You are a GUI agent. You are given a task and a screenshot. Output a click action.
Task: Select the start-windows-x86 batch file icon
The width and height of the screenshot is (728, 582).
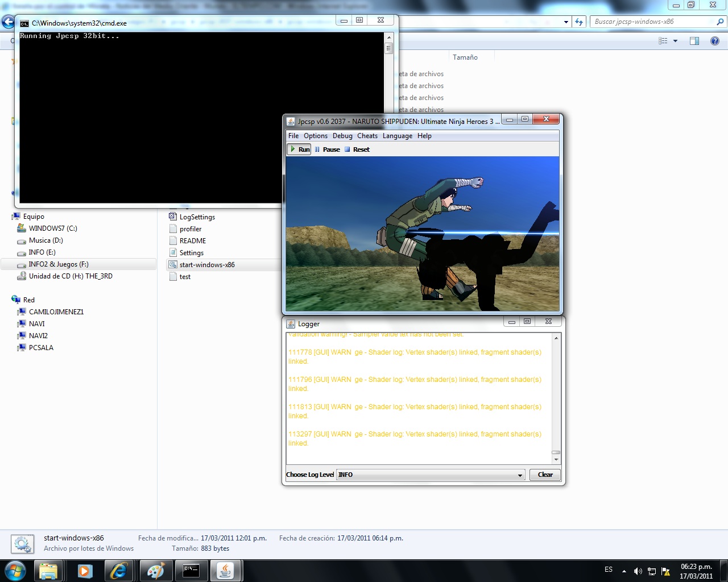point(173,264)
